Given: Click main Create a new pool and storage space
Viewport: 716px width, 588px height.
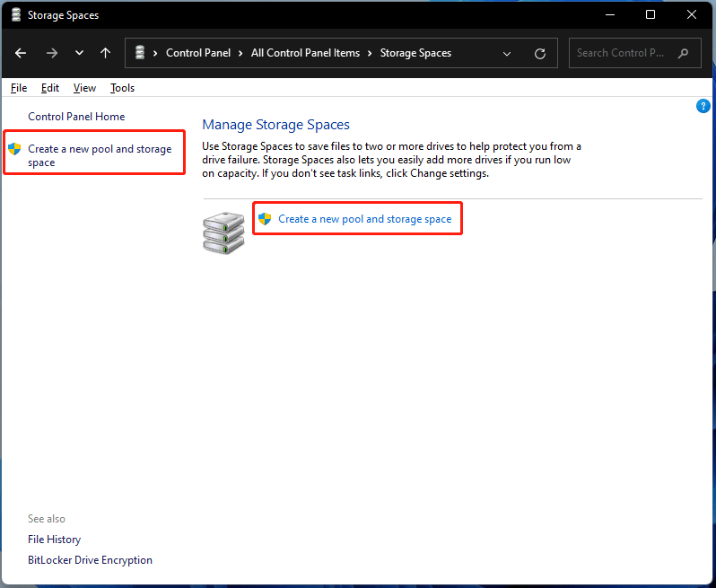Looking at the screenshot, I should 365,219.
